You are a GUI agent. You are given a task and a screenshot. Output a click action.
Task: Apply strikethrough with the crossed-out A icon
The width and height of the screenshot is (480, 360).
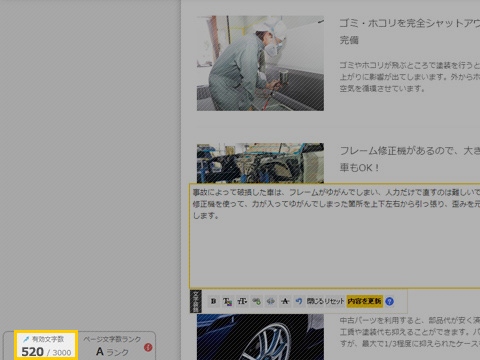click(285, 301)
